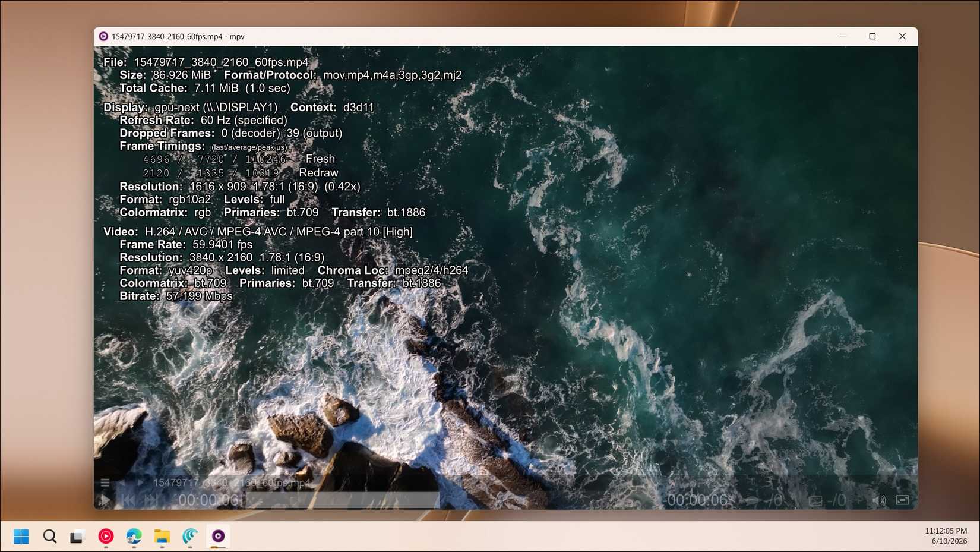Click the file title in the OSC bar

(232, 482)
